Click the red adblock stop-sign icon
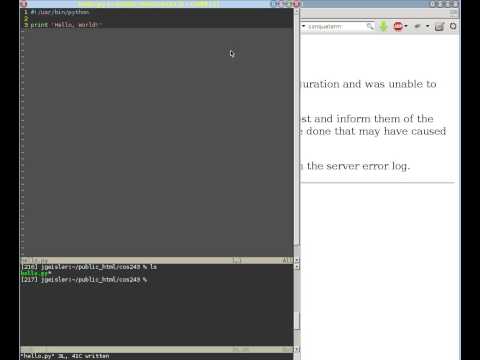 click(398, 26)
